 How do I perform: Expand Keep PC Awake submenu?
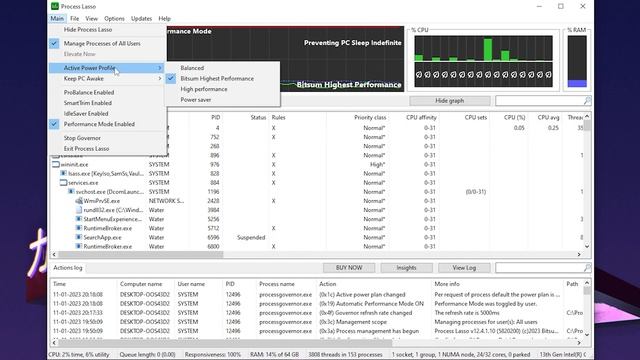tap(107, 78)
